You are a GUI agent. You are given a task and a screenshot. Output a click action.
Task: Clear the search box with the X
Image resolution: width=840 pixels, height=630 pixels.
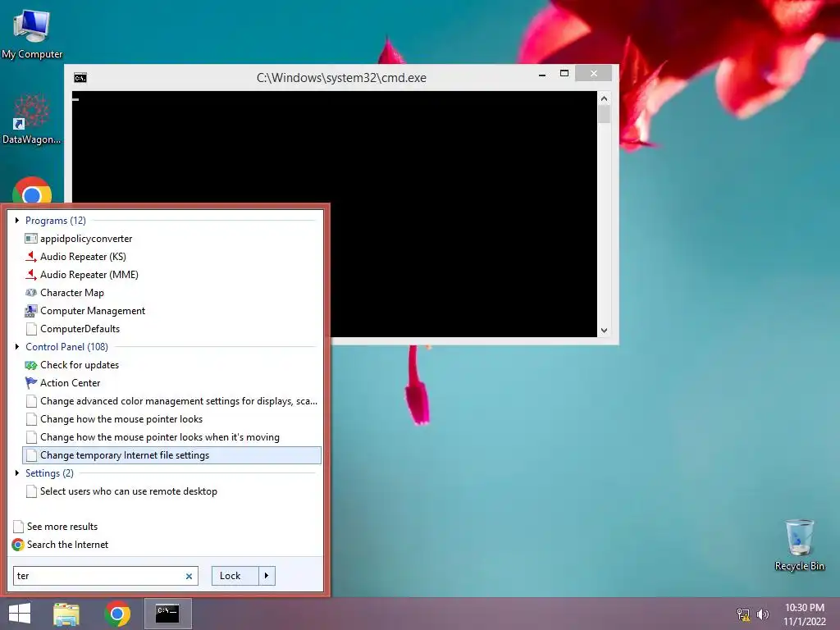(x=189, y=577)
